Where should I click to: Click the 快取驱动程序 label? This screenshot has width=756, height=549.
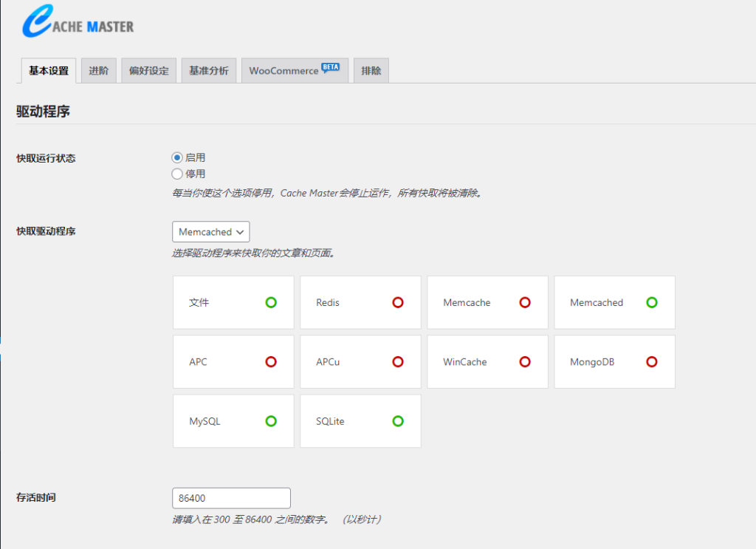coord(46,231)
